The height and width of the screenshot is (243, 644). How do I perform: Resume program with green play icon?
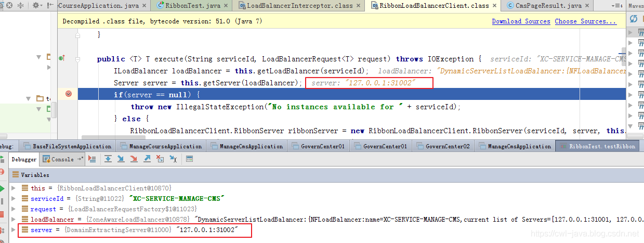pos(2,188)
